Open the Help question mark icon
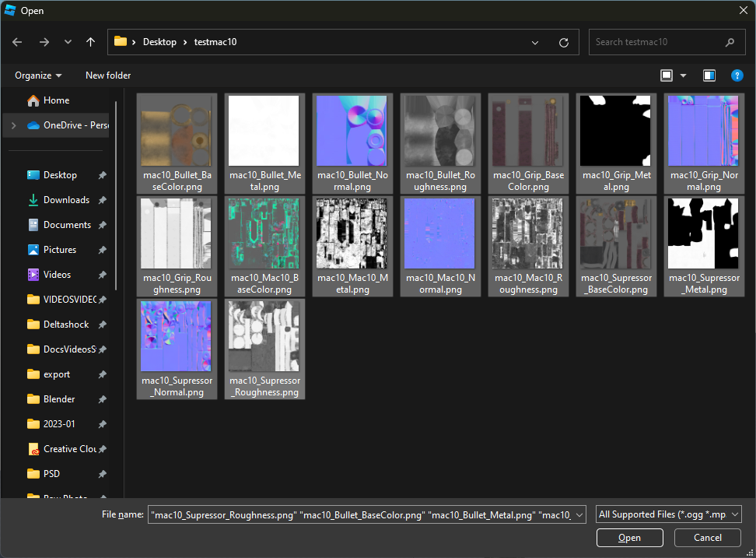Screen dimensions: 756x558 pyautogui.click(x=737, y=75)
